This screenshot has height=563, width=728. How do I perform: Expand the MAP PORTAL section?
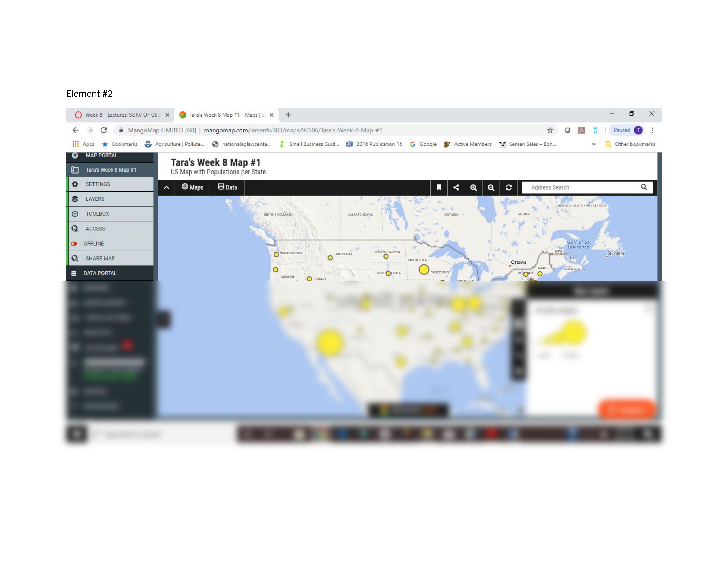tap(102, 155)
